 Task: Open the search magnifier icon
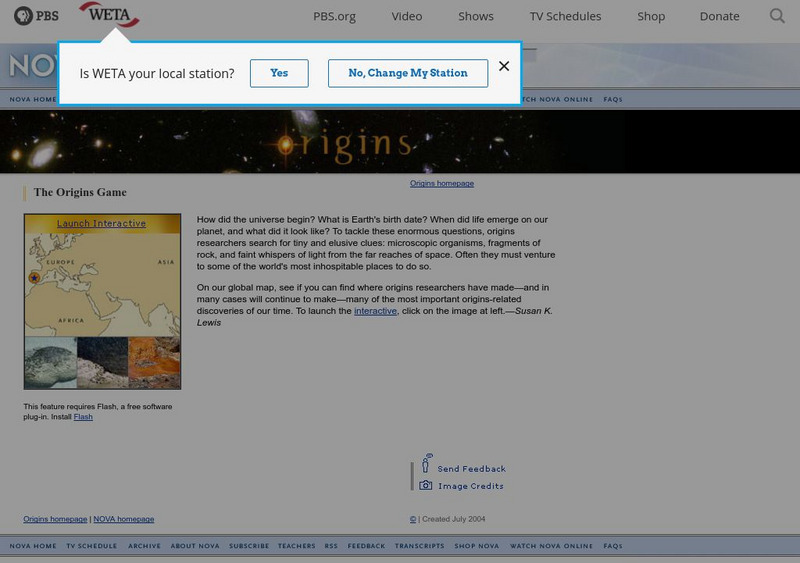[x=777, y=16]
